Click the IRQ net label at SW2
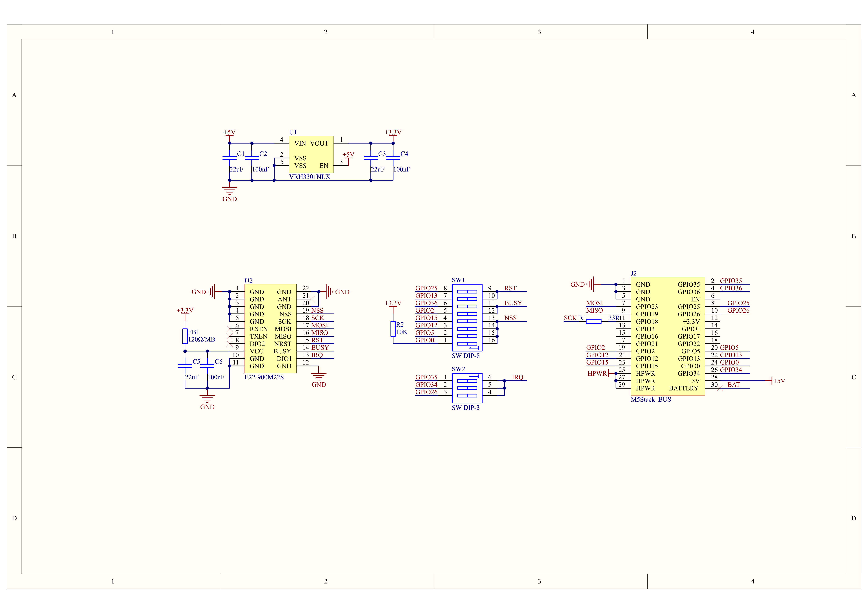Screen dimensions: 868x613 518,377
